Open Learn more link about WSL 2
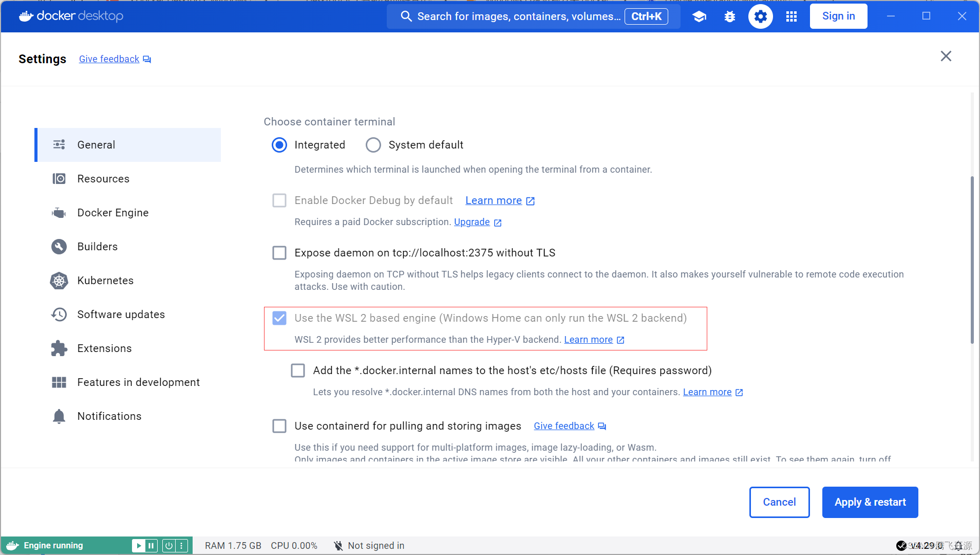Screen dimensions: 980x555 click(589, 340)
